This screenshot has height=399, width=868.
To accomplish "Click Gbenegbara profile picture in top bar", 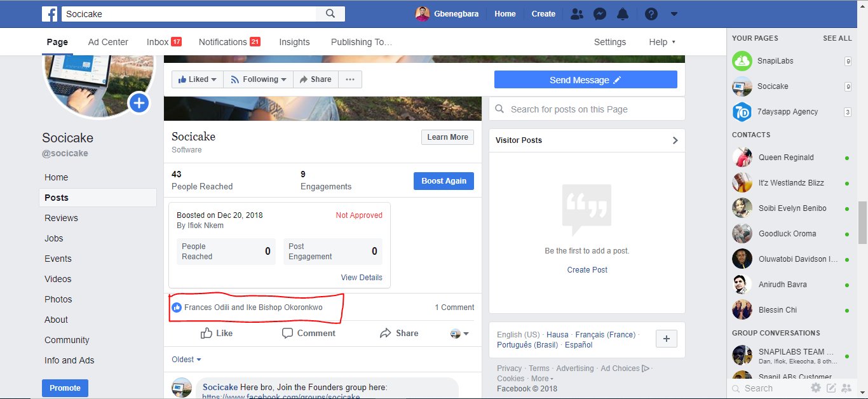I will pos(423,14).
